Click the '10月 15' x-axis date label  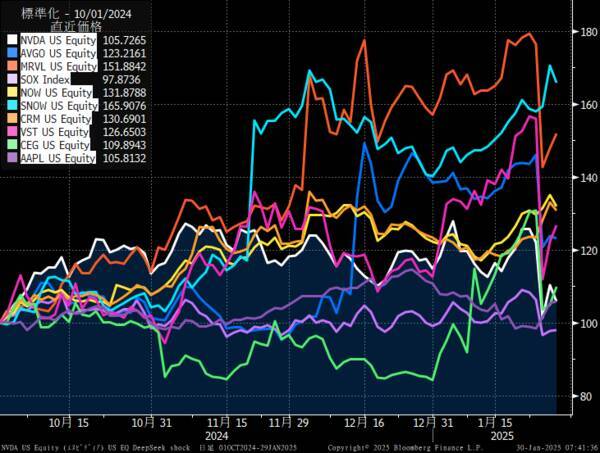[x=69, y=423]
